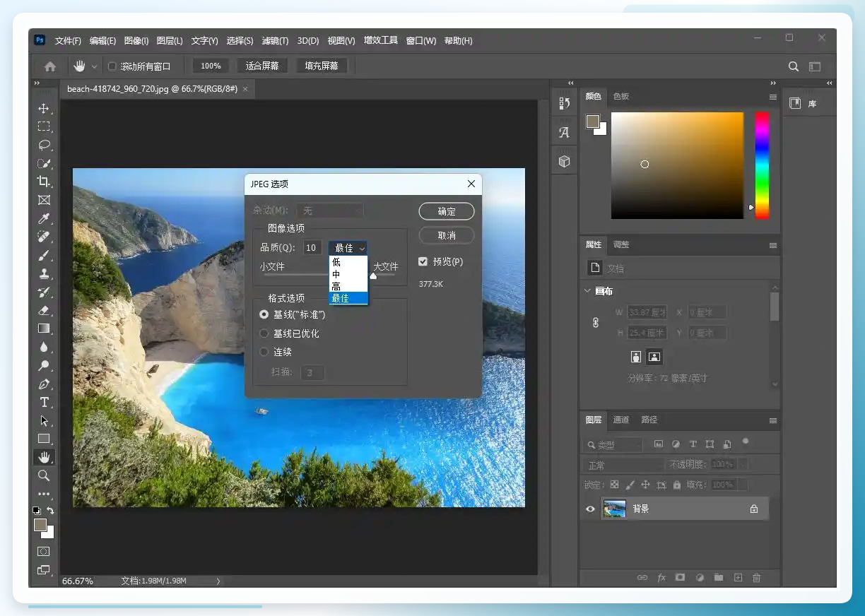Uncheck the 预览(P) checkbox
This screenshot has height=616, width=865.
tap(423, 261)
